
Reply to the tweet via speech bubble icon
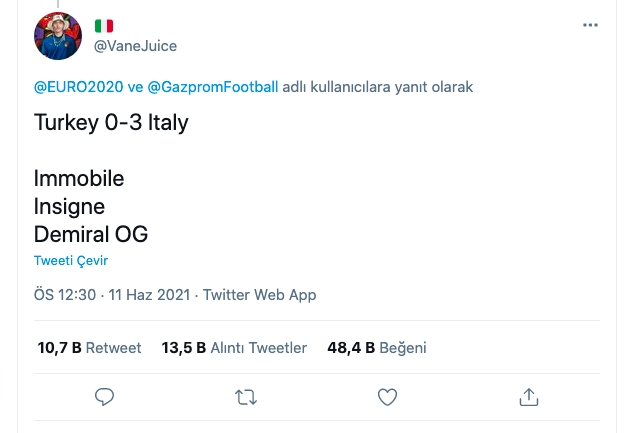click(x=105, y=397)
